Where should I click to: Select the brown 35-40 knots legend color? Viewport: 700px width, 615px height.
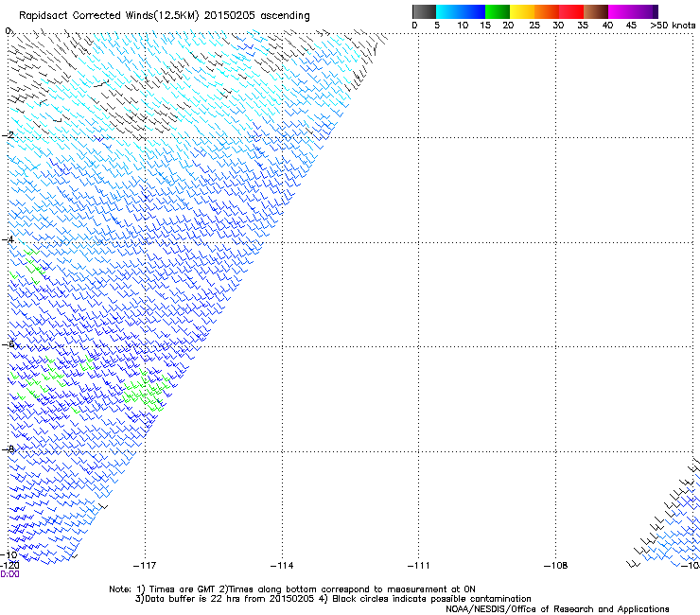pos(596,11)
